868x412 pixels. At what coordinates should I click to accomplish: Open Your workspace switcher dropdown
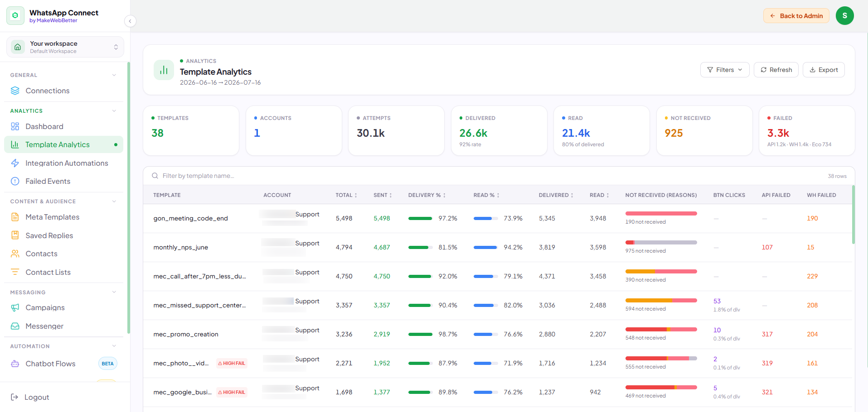[65, 47]
